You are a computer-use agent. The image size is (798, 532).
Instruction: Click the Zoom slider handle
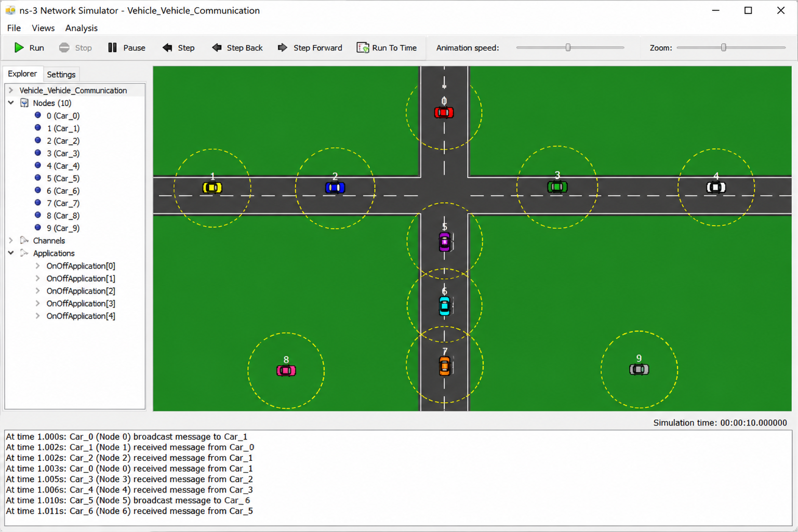pos(723,47)
